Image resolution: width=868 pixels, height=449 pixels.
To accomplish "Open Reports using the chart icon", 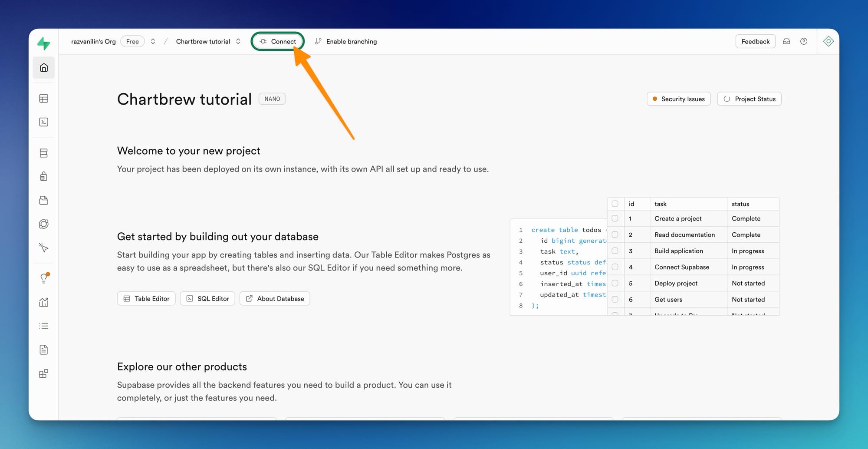I will point(43,302).
